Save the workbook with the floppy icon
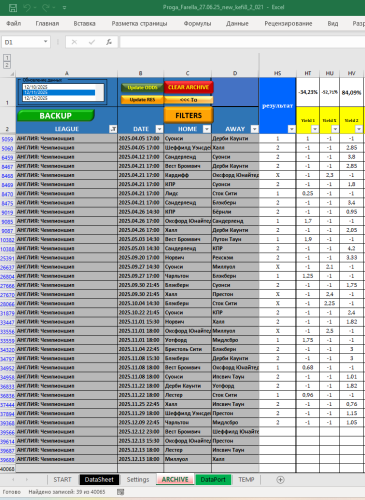The image size is (365, 500). [13, 8]
